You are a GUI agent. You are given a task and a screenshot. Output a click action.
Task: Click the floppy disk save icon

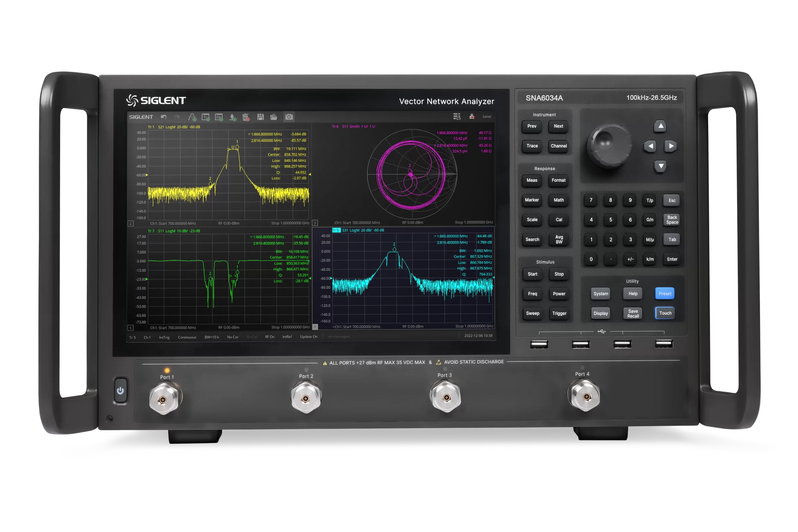click(261, 117)
